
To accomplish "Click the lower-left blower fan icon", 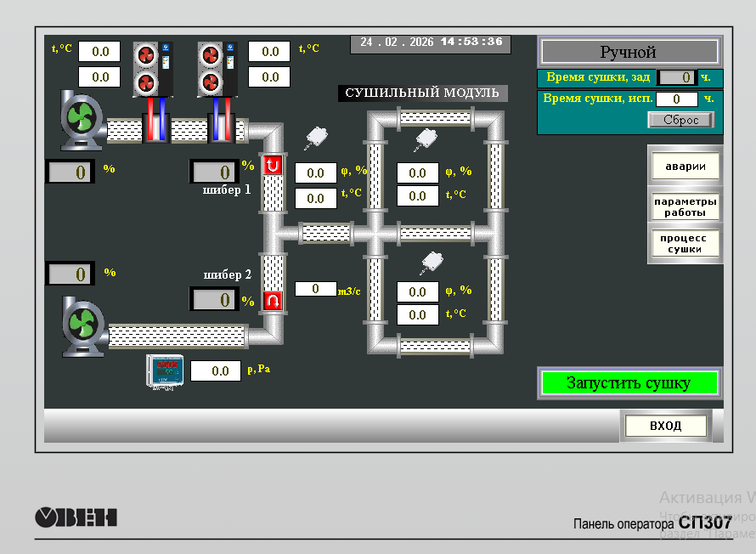I will point(83,326).
